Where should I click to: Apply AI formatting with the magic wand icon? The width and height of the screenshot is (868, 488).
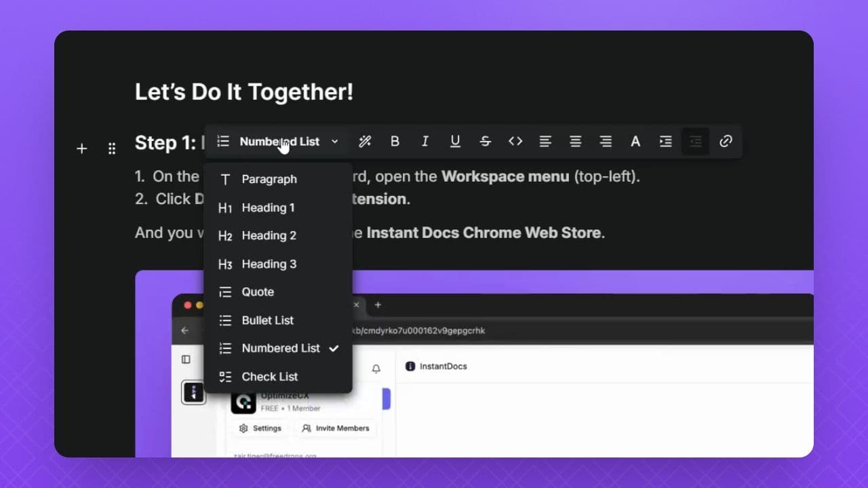(365, 141)
